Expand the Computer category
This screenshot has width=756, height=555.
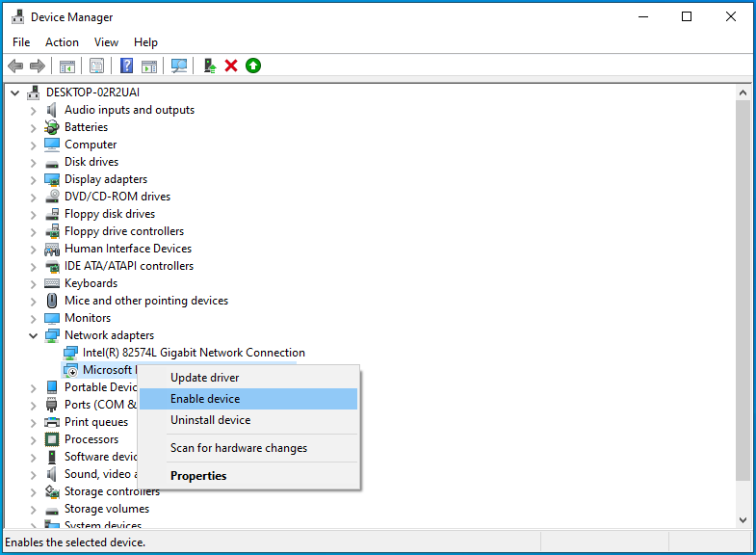click(x=33, y=145)
